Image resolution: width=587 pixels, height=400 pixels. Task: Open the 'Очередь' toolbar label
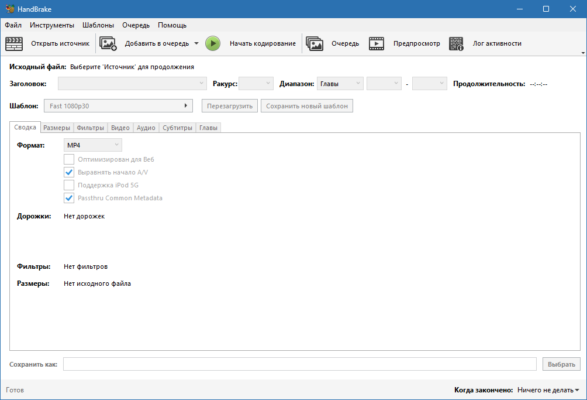[x=345, y=43]
